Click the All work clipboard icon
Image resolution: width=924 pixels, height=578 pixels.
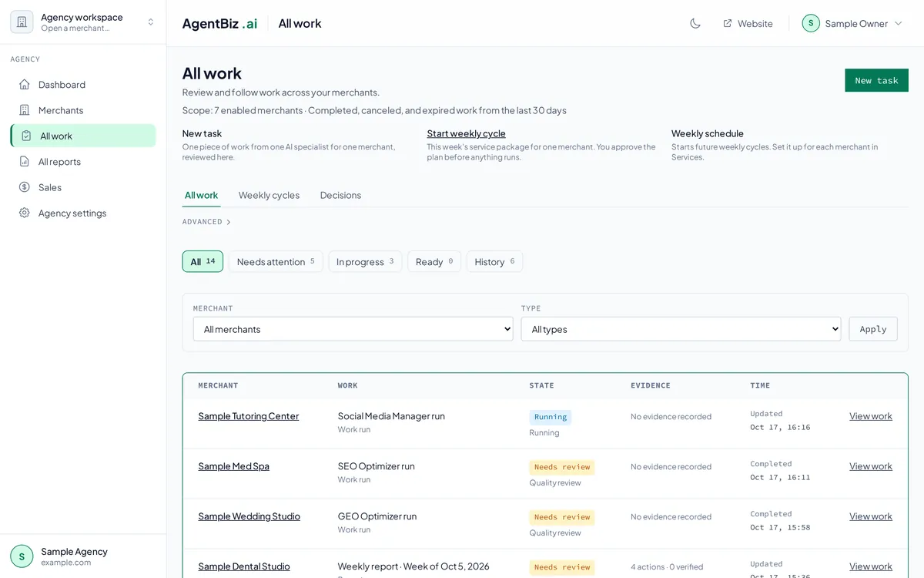[26, 136]
